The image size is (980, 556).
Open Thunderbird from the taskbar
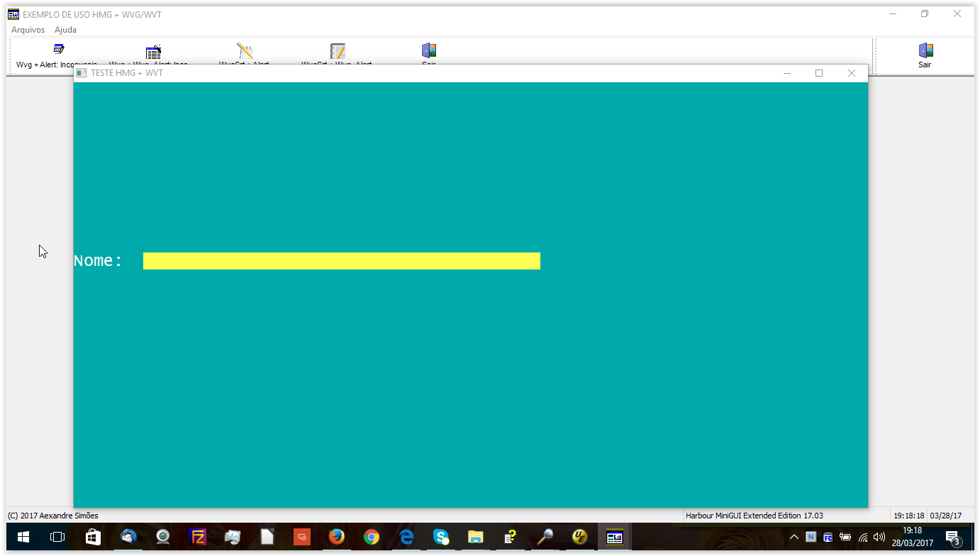tap(128, 538)
